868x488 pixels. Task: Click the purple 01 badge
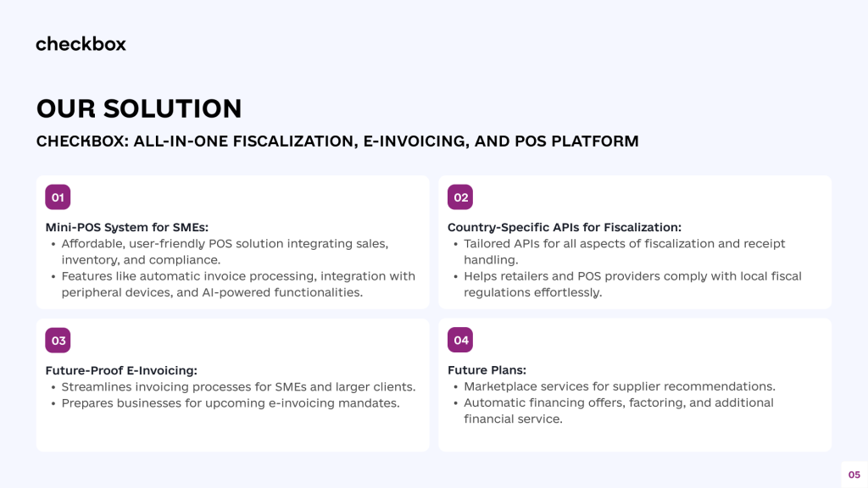(58, 197)
